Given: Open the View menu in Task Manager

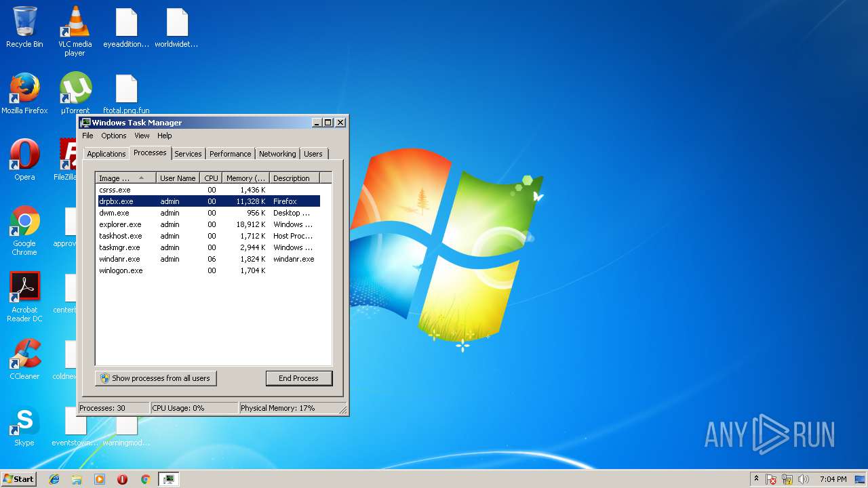Looking at the screenshot, I should click(x=142, y=136).
